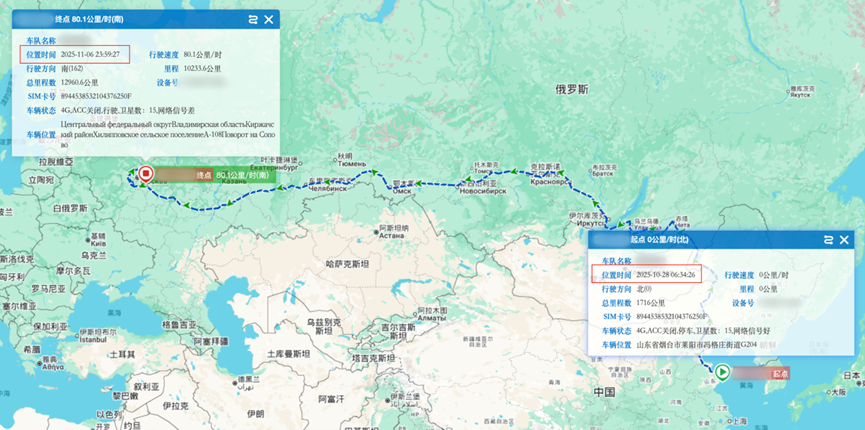The width and height of the screenshot is (865, 430).
Task: Click the swap icon in the 起点 popup header
Action: click(x=828, y=240)
